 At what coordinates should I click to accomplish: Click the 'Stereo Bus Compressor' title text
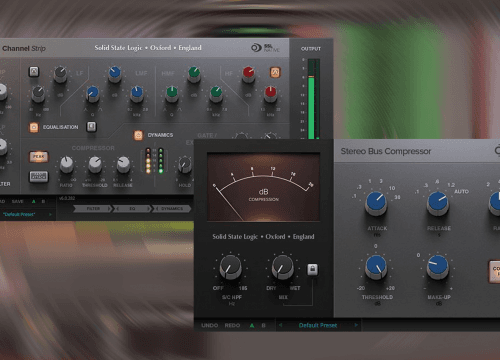(x=386, y=151)
